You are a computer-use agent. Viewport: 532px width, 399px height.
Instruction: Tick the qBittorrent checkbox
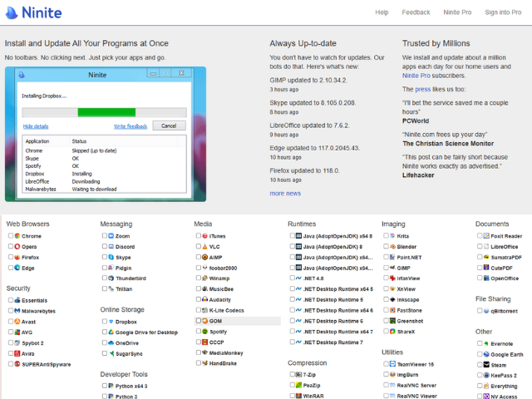pos(480,310)
